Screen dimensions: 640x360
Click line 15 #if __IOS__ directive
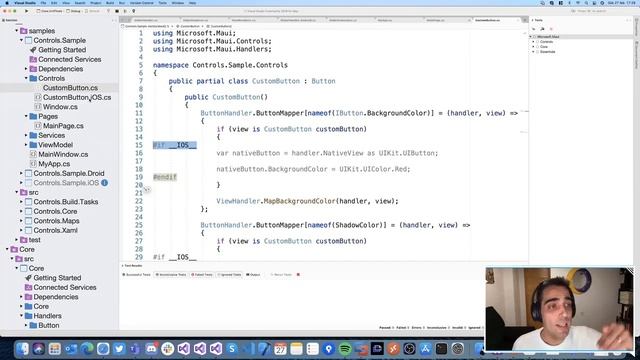click(x=174, y=145)
